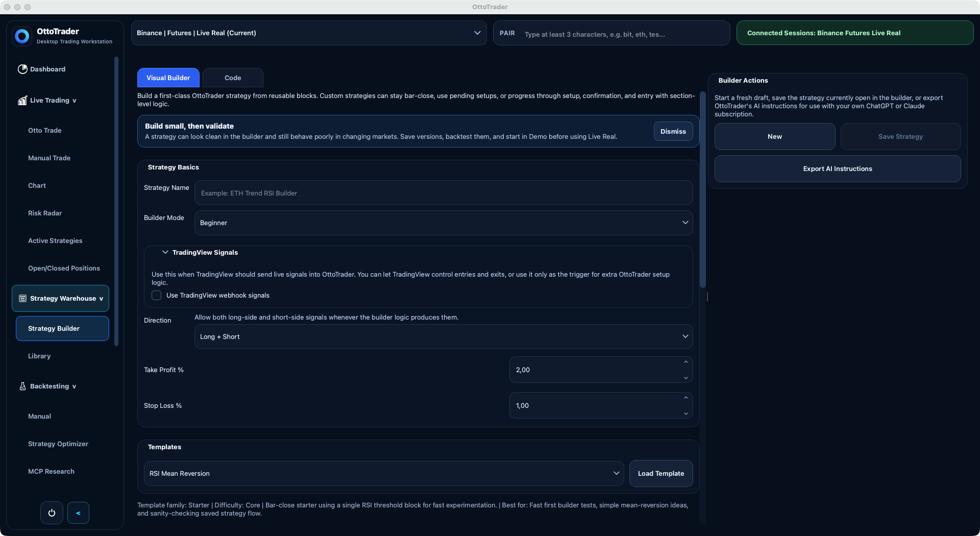Click the panel splitter handle dots
This screenshot has width=980, height=536.
pyautogui.click(x=707, y=297)
